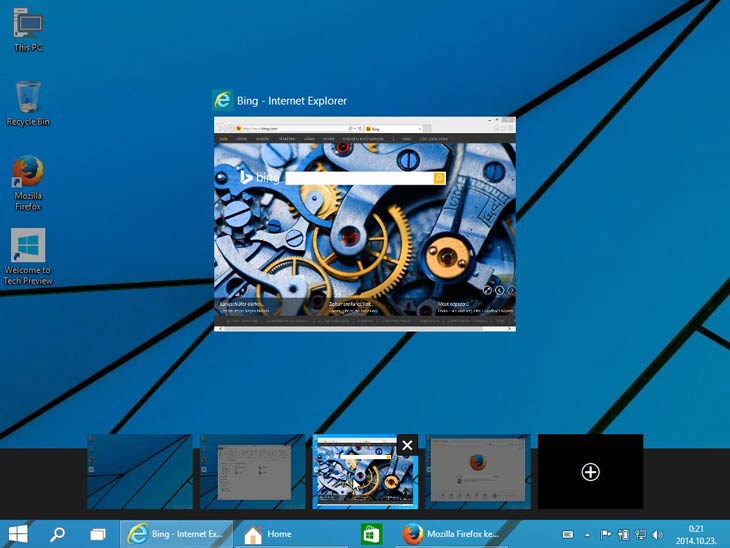
Task: Switch to the second desktop with File Explorer
Action: pyautogui.click(x=252, y=472)
